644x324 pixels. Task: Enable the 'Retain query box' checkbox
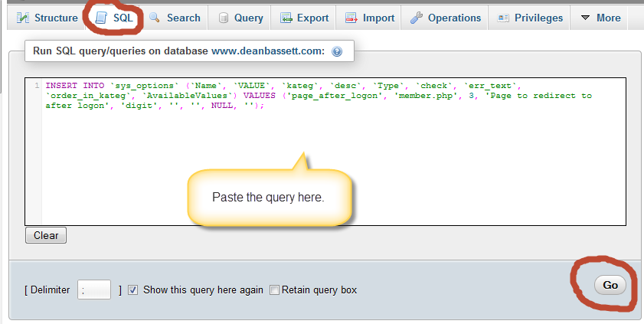tap(274, 290)
